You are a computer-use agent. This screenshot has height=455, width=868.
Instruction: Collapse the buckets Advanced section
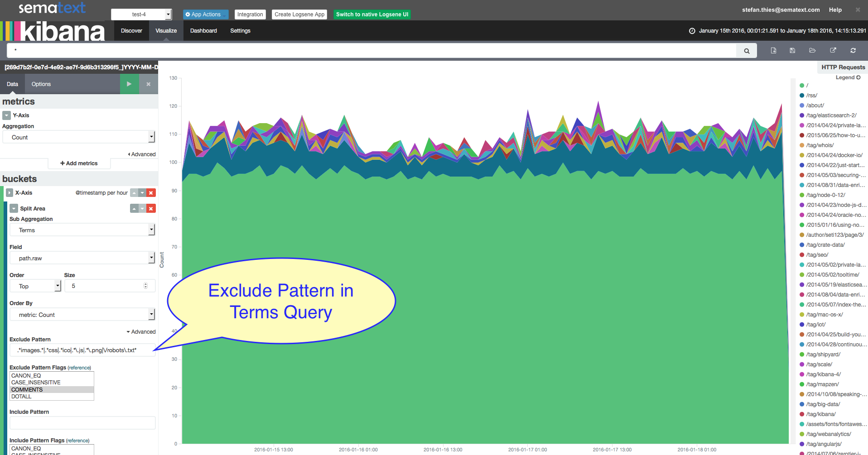pyautogui.click(x=141, y=332)
